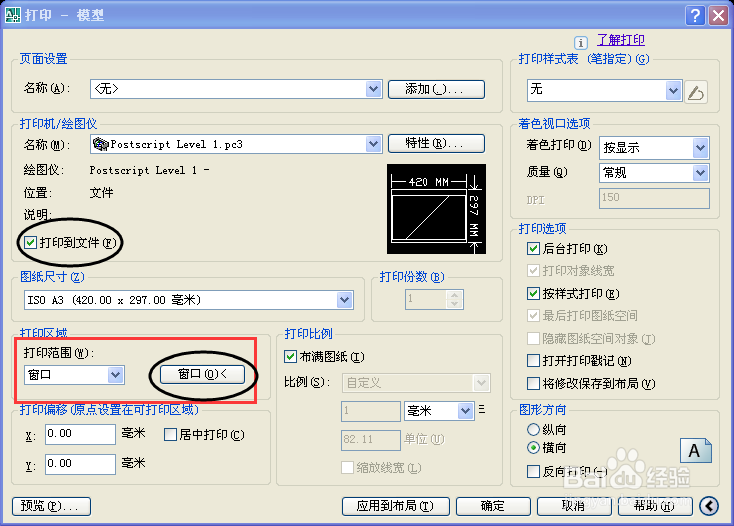Screen dimensions: 734x526
Task: Click the DPI field showing 150
Action: pos(654,198)
